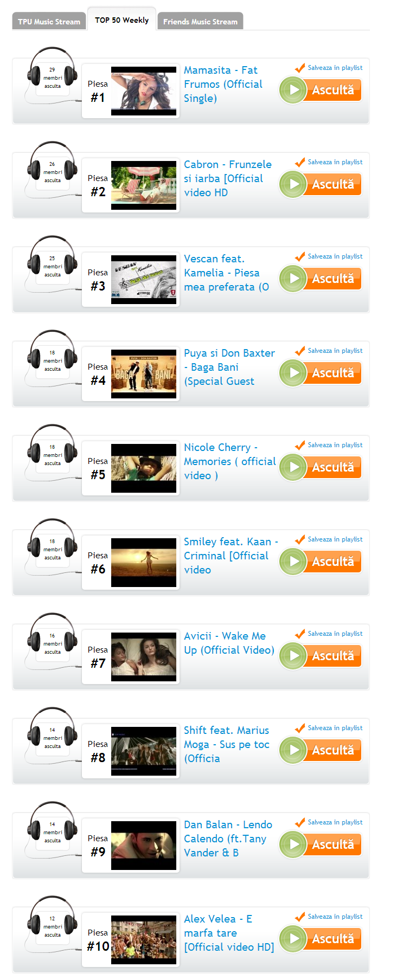403x980 pixels.
Task: Click the checkmark icon next to Nicole Cherry's song
Action: [300, 446]
